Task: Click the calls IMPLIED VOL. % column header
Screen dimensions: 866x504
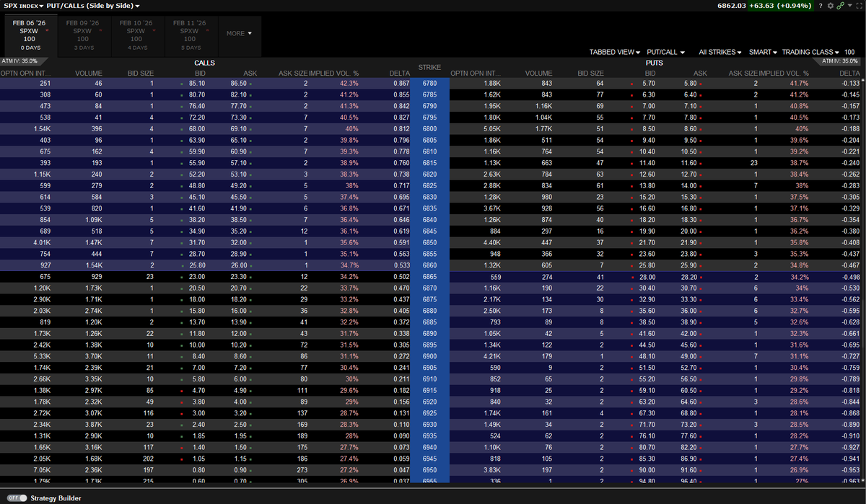Action: tap(333, 74)
